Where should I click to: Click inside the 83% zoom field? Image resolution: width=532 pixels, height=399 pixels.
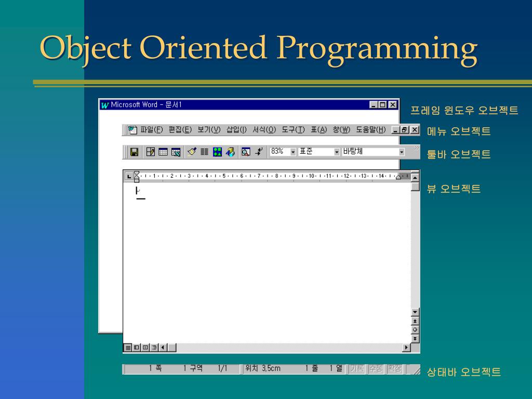coord(280,152)
